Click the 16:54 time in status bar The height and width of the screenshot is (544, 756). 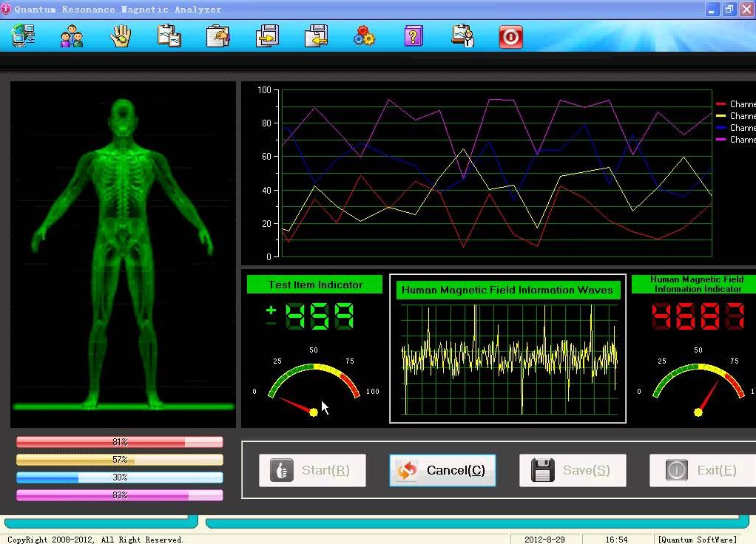click(x=616, y=540)
